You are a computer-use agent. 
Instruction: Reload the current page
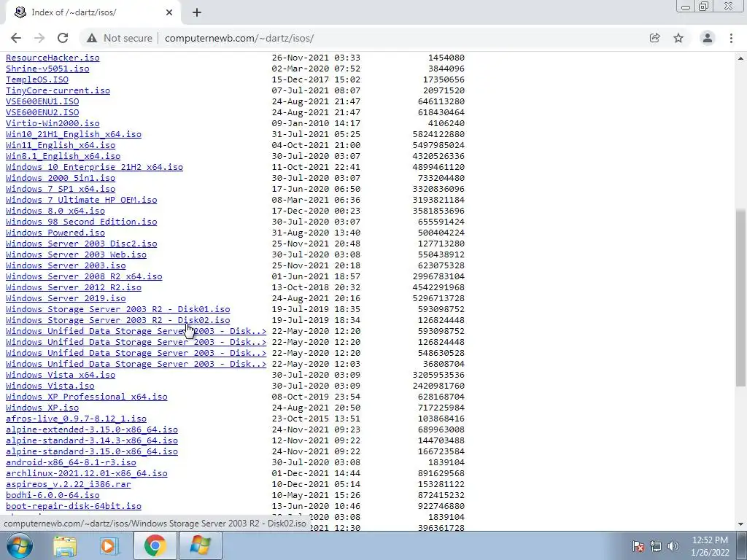[63, 38]
